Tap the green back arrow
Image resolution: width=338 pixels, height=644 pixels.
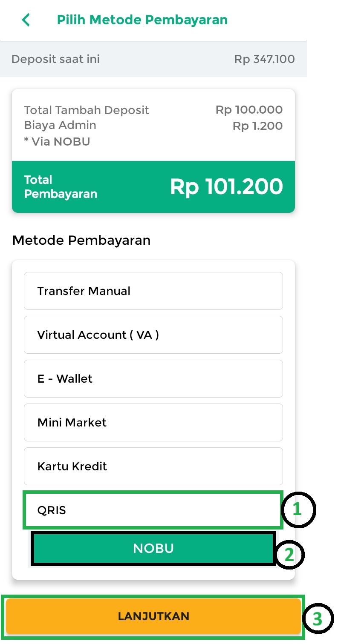pos(26,20)
